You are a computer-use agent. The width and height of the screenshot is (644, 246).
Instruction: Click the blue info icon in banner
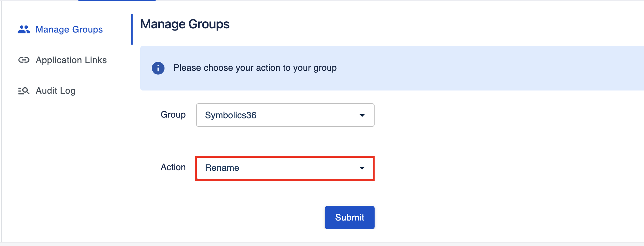coord(158,68)
